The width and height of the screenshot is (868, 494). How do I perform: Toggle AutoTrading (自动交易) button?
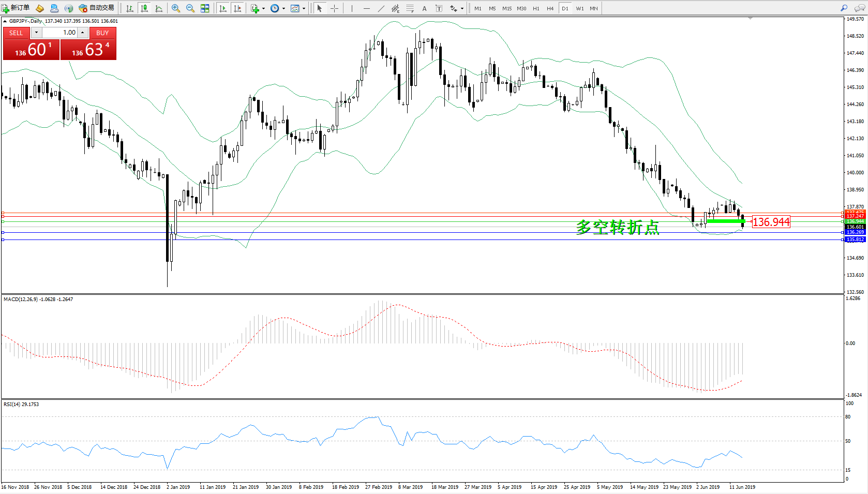(x=97, y=8)
